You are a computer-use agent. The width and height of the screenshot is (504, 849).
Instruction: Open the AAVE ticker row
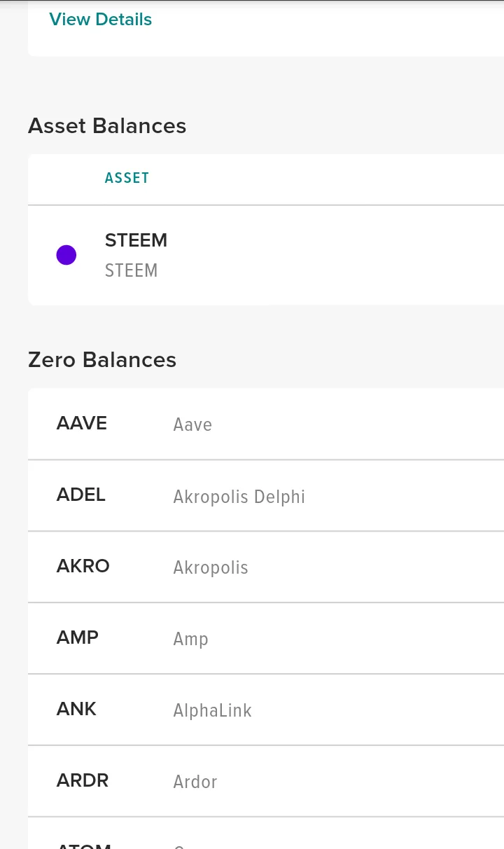coord(266,424)
